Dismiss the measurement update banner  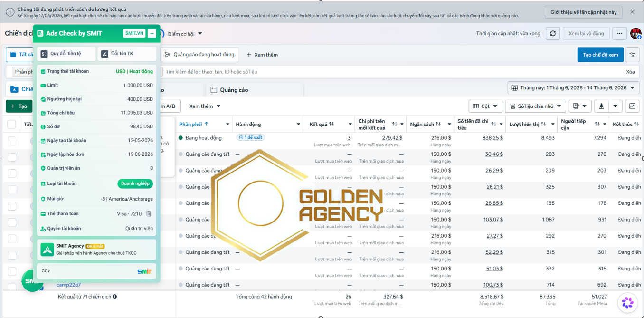tap(632, 12)
